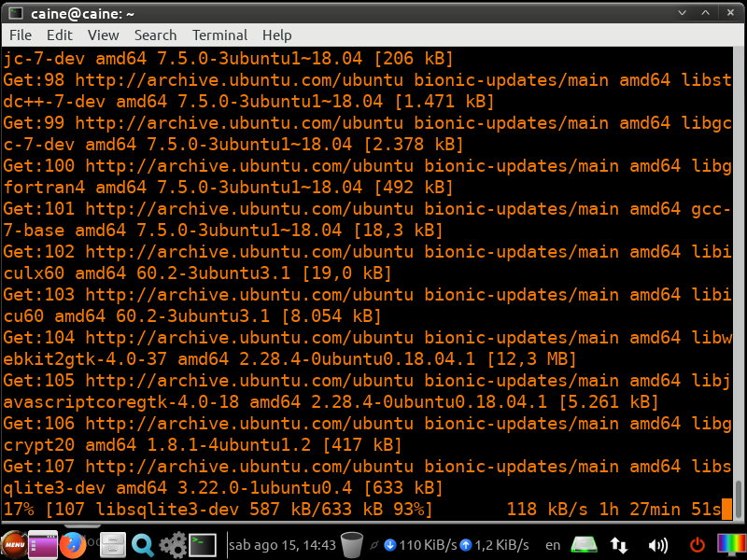The height and width of the screenshot is (560, 747).
Task: Click the '118 kB/s' speed text
Action: click(x=547, y=509)
